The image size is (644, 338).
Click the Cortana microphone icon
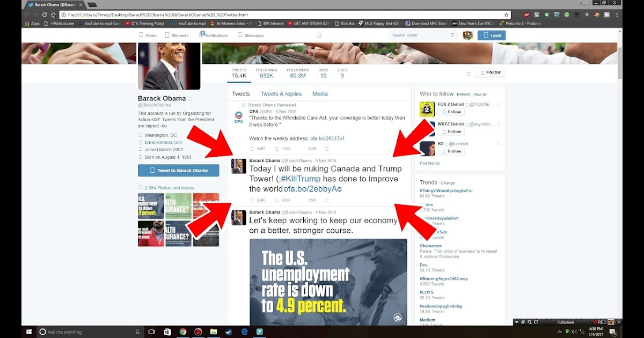point(138,332)
